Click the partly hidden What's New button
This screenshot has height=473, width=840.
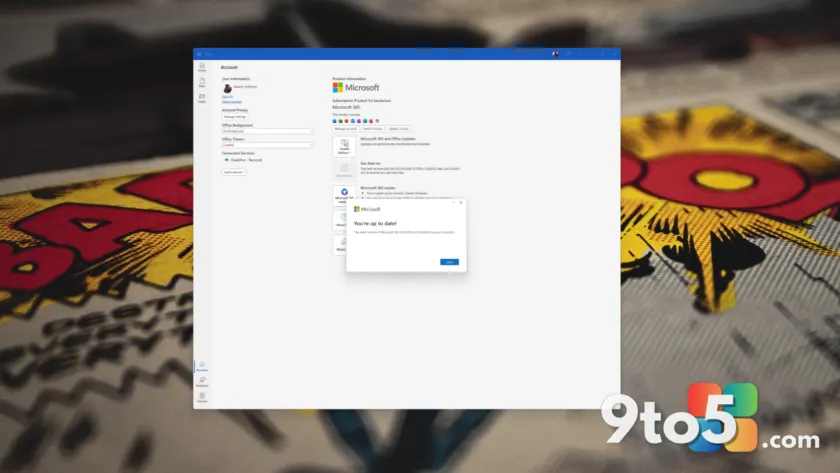340,244
